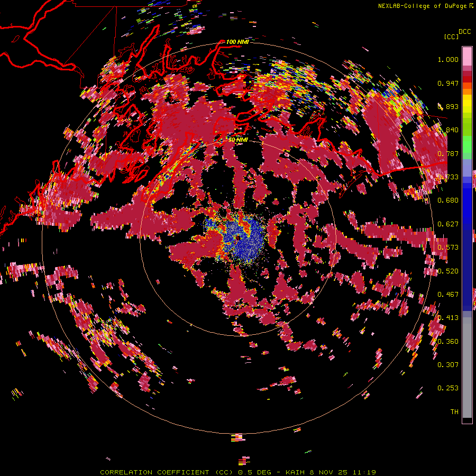The image size is (476, 476).
Task: Select the 0.573 scale value
Action: pyautogui.click(x=448, y=248)
